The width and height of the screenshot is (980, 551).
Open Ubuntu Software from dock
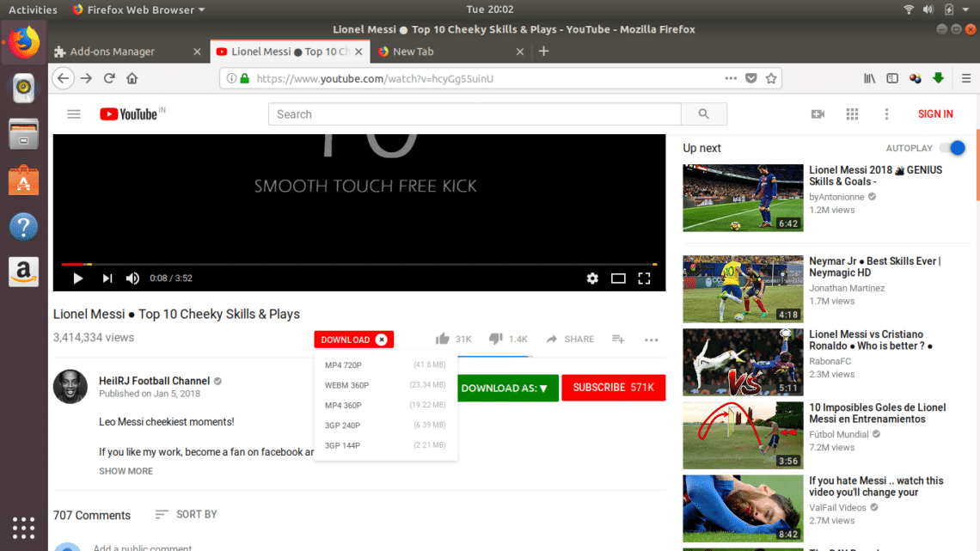(x=24, y=181)
